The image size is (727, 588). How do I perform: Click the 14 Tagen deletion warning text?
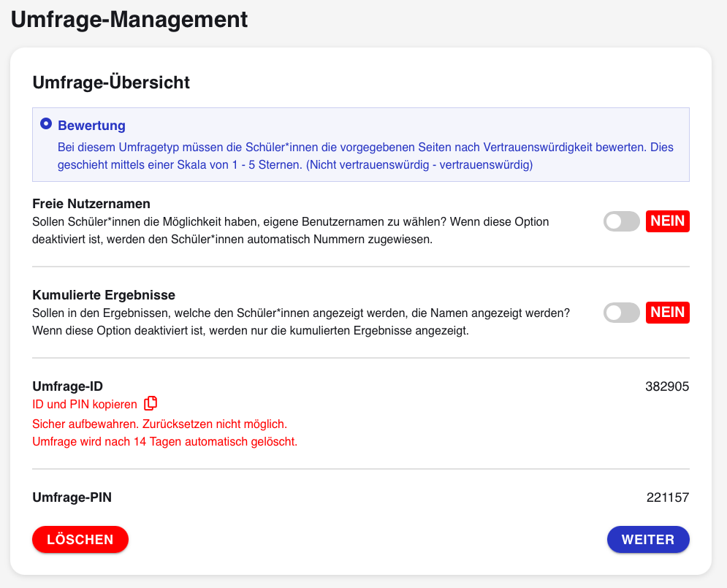164,442
